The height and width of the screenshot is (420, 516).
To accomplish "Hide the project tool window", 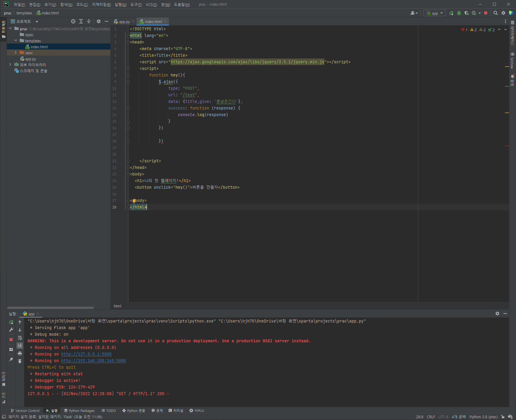I will pos(106,21).
